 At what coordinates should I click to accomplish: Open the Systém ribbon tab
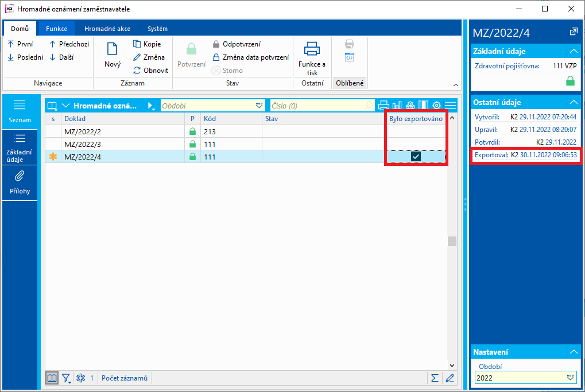pyautogui.click(x=157, y=29)
